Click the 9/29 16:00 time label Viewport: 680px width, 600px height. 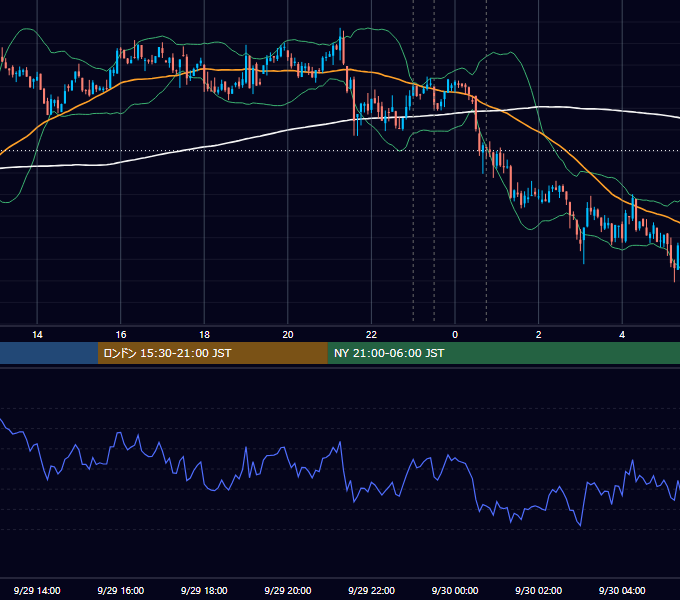(x=121, y=590)
